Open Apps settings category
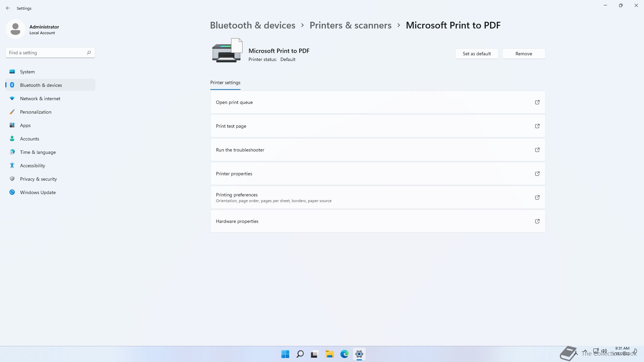Image resolution: width=644 pixels, height=362 pixels. coord(50,125)
